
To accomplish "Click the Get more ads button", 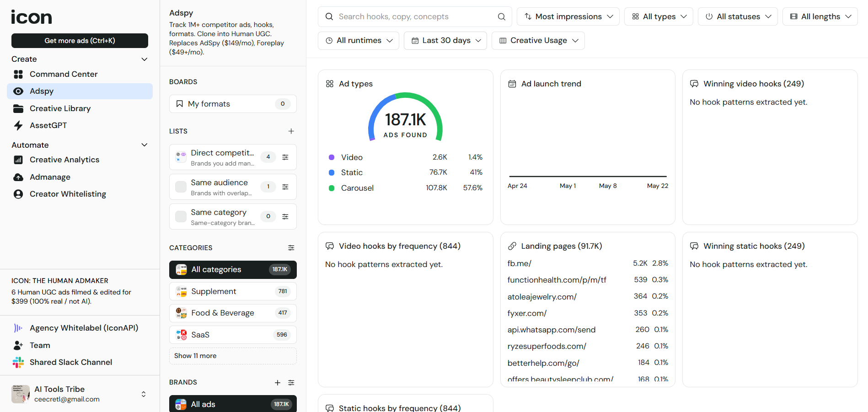I will (x=80, y=41).
